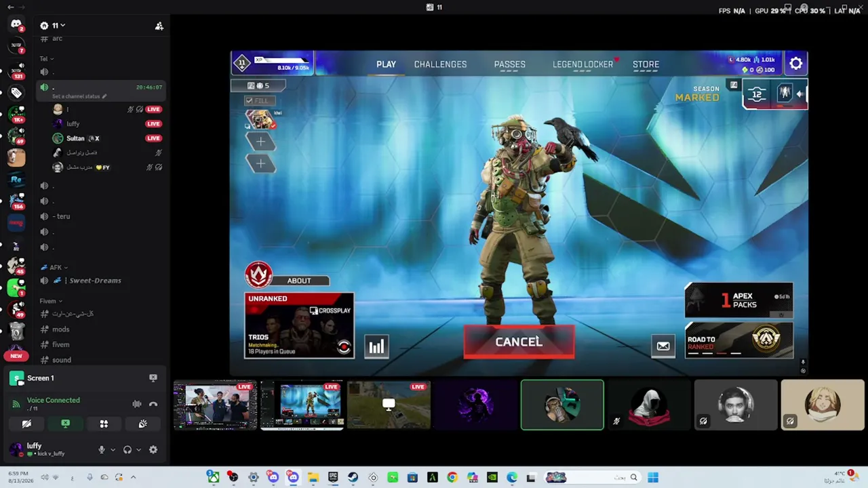Screen dimensions: 868x488
Task: Click the Windows Start button
Action: coord(653,477)
